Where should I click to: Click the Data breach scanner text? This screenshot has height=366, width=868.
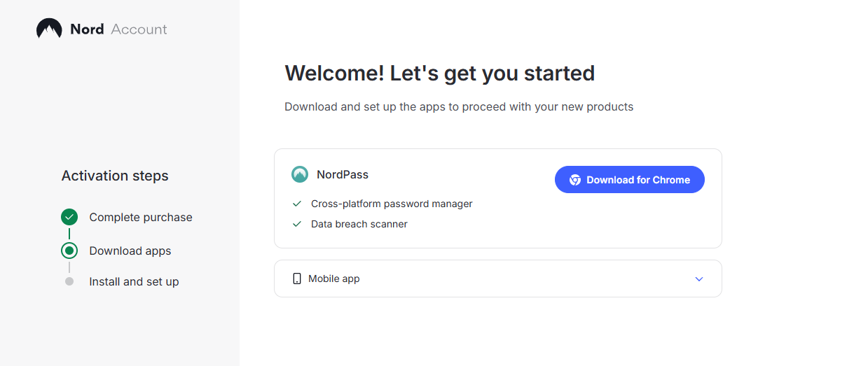point(359,224)
